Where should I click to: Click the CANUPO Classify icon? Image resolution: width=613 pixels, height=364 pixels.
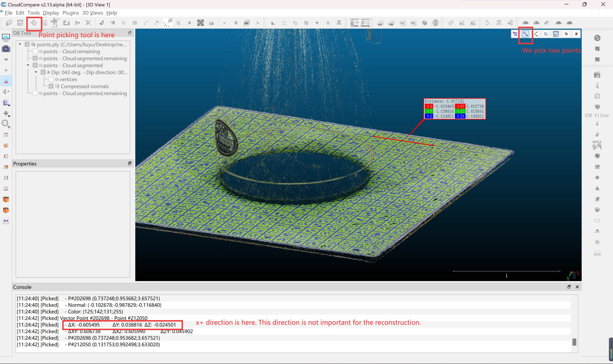(365, 23)
